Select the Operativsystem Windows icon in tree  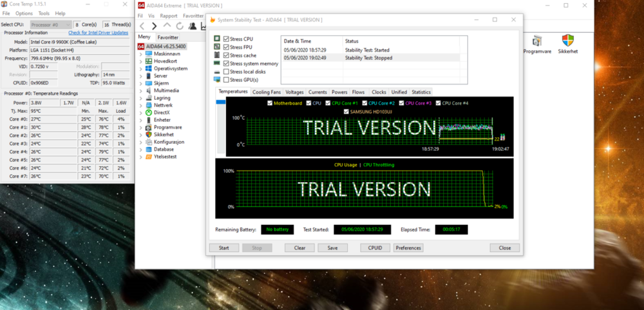pos(149,69)
